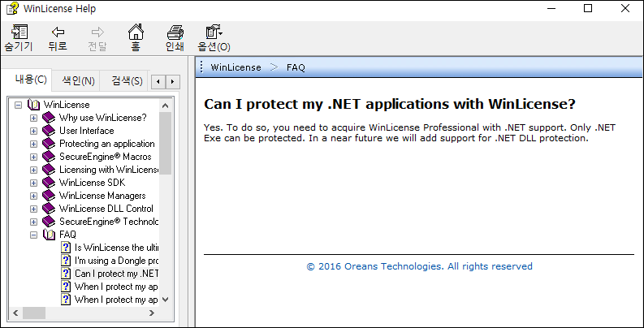
Task: Open the Oreans Technologies copyright link
Action: pos(419,266)
